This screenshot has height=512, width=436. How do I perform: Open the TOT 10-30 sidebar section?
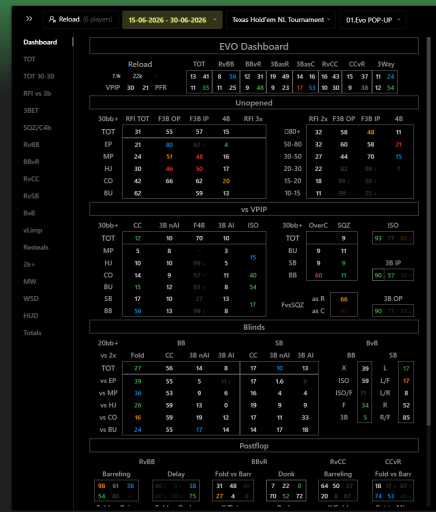point(39,76)
